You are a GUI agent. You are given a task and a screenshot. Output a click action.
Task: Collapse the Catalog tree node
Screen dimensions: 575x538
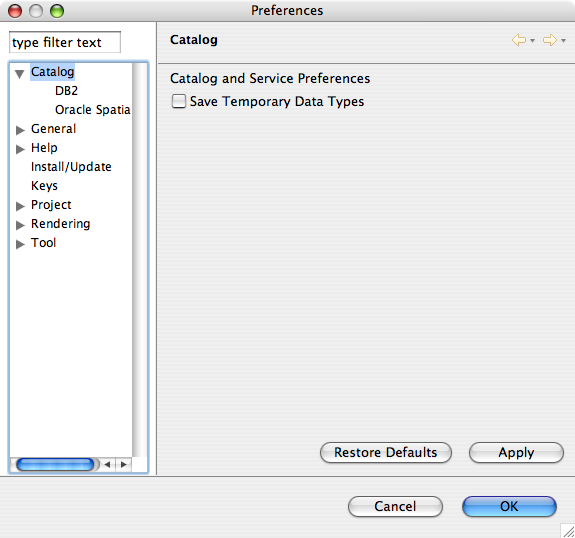tap(19, 73)
